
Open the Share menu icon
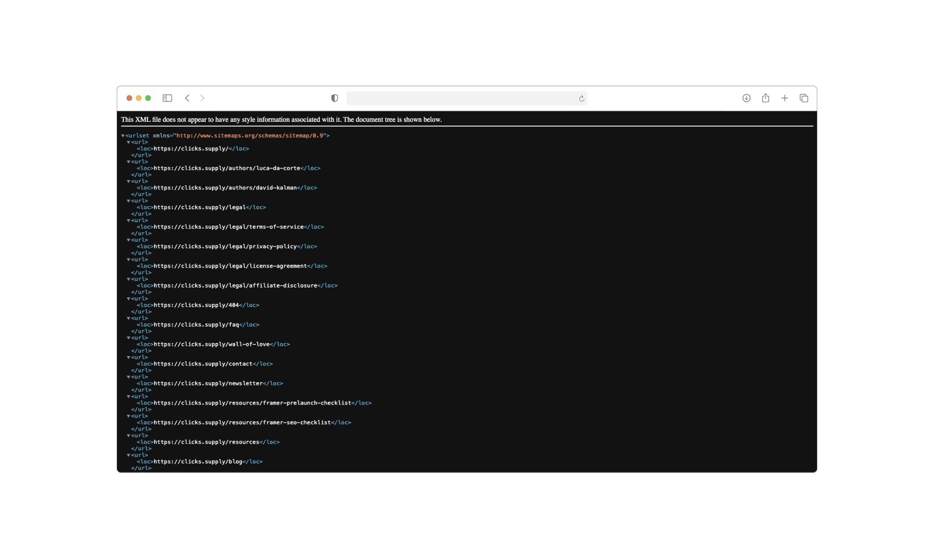pos(765,98)
